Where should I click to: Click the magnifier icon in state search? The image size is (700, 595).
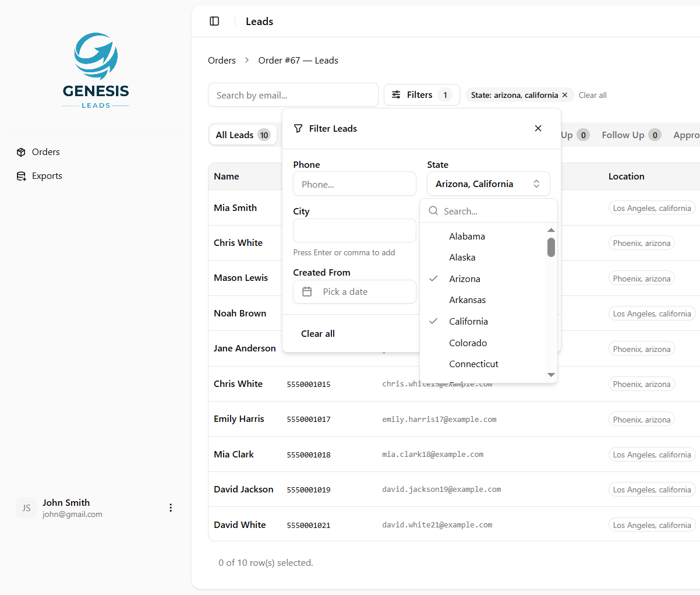point(433,211)
